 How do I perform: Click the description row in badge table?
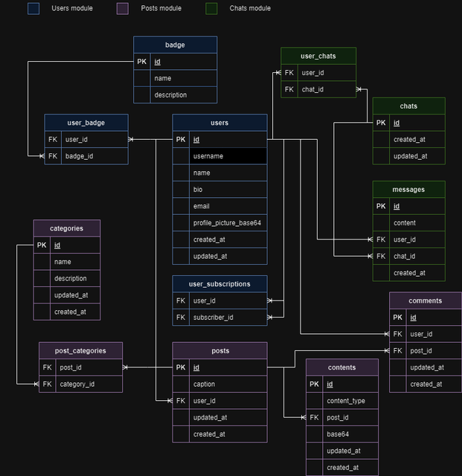coord(176,95)
